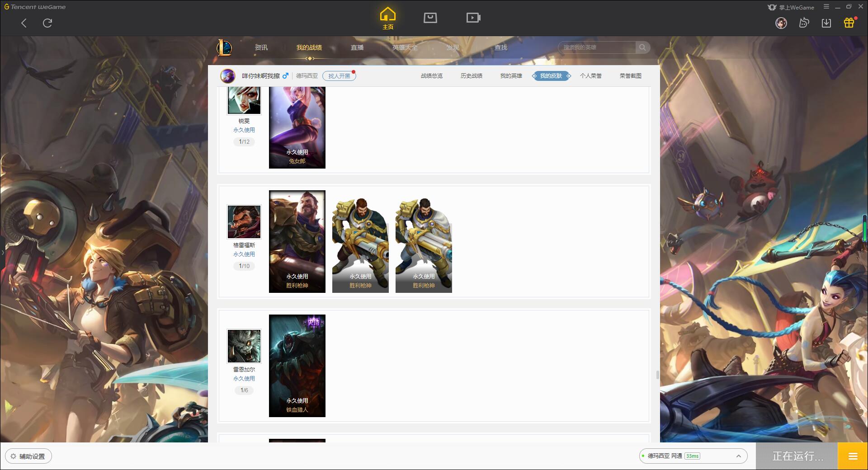Open the store bag icon
The height and width of the screenshot is (470, 868).
point(430,18)
